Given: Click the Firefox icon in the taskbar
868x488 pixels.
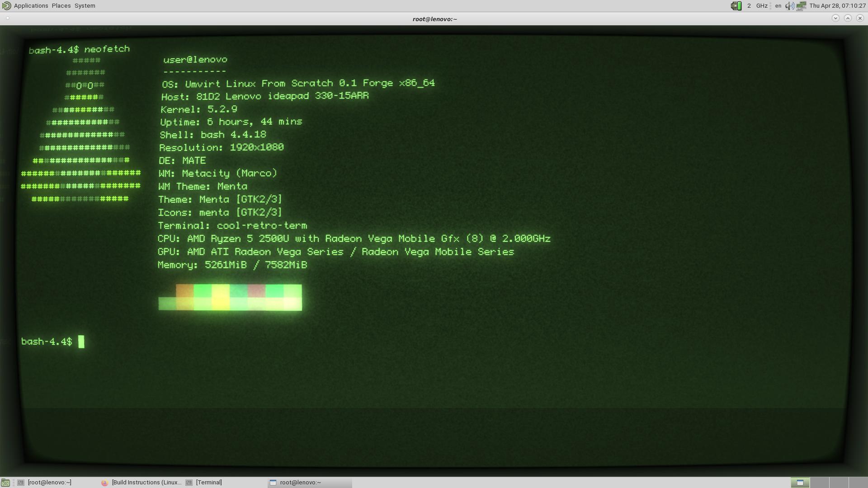Looking at the screenshot, I should 104,483.
